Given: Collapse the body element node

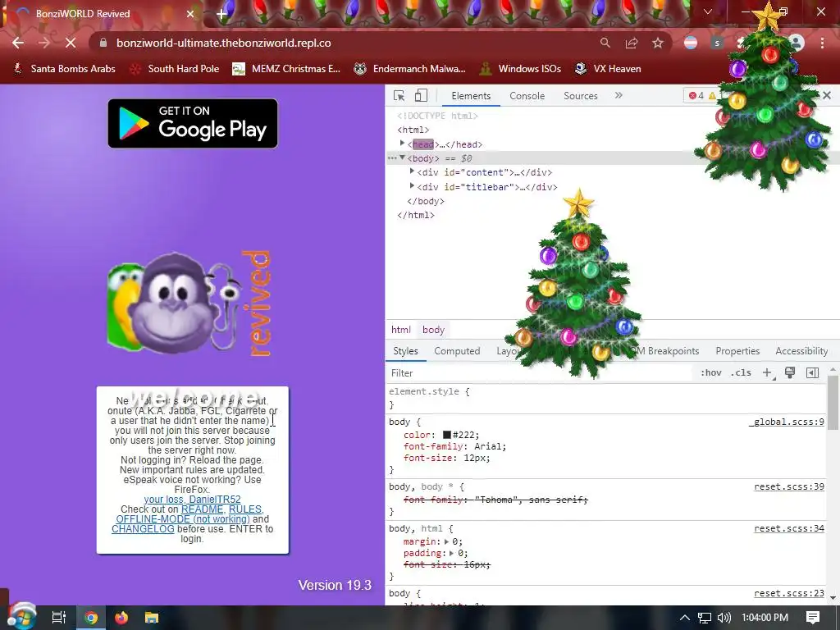Looking at the screenshot, I should tap(402, 157).
